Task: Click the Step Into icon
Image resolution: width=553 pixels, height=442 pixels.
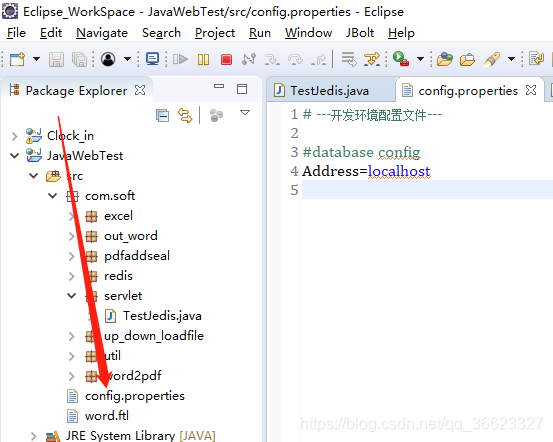Action: [x=272, y=59]
